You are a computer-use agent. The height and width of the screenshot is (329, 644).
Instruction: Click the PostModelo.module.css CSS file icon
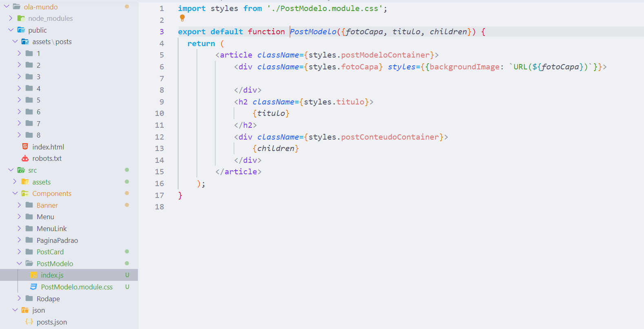click(34, 287)
